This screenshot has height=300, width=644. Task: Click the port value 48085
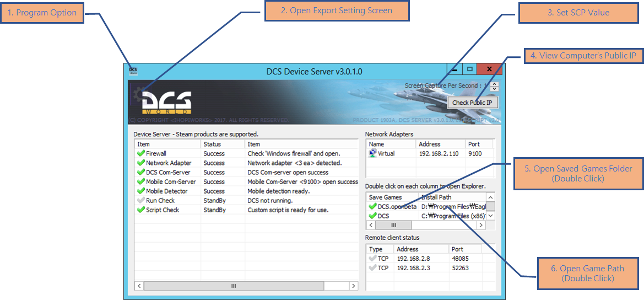[x=460, y=259]
